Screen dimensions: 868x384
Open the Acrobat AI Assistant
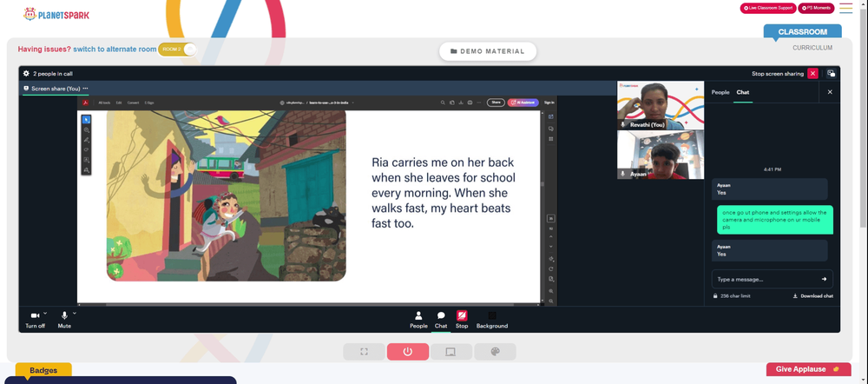(x=523, y=103)
